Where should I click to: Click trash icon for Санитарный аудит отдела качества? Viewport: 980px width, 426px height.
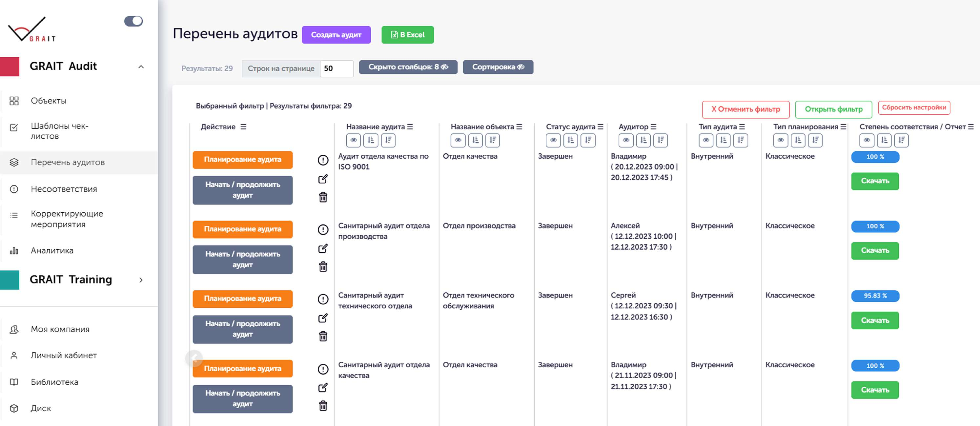pyautogui.click(x=323, y=406)
